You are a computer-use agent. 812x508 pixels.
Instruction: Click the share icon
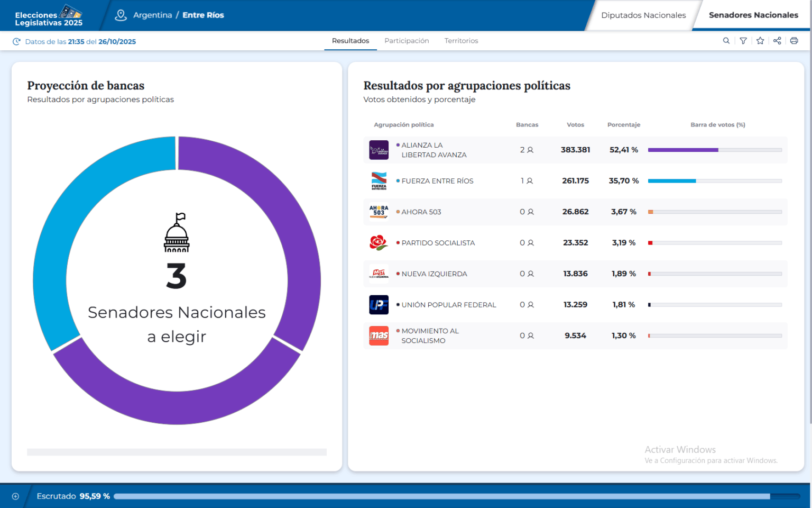[x=777, y=41]
